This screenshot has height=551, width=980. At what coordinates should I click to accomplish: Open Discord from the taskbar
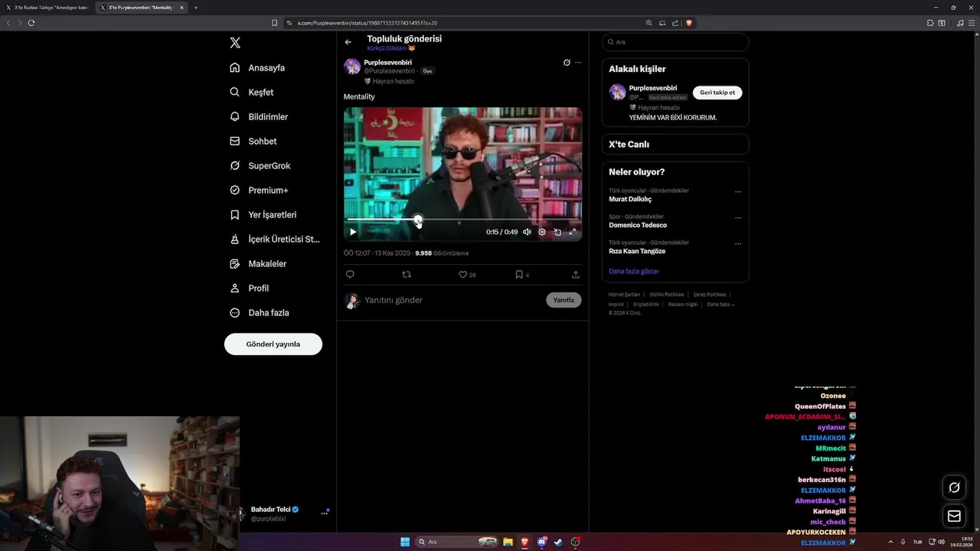coord(541,542)
